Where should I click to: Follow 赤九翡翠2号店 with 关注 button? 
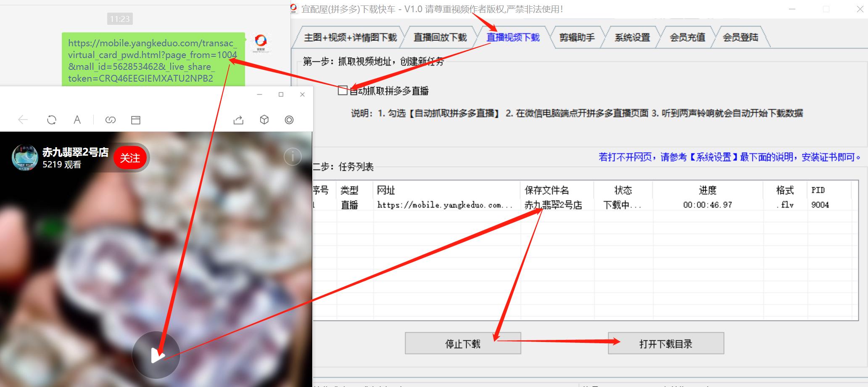130,158
